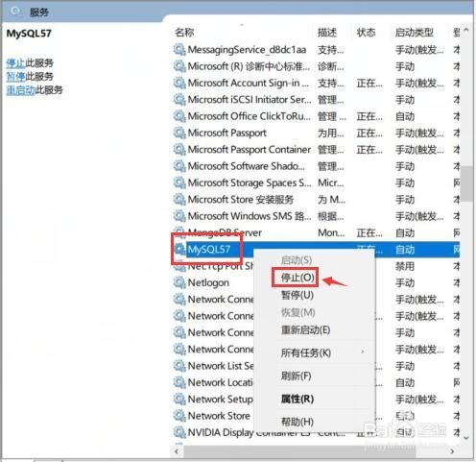
Task: Click the 暂停 link to pause service
Action: coord(15,77)
